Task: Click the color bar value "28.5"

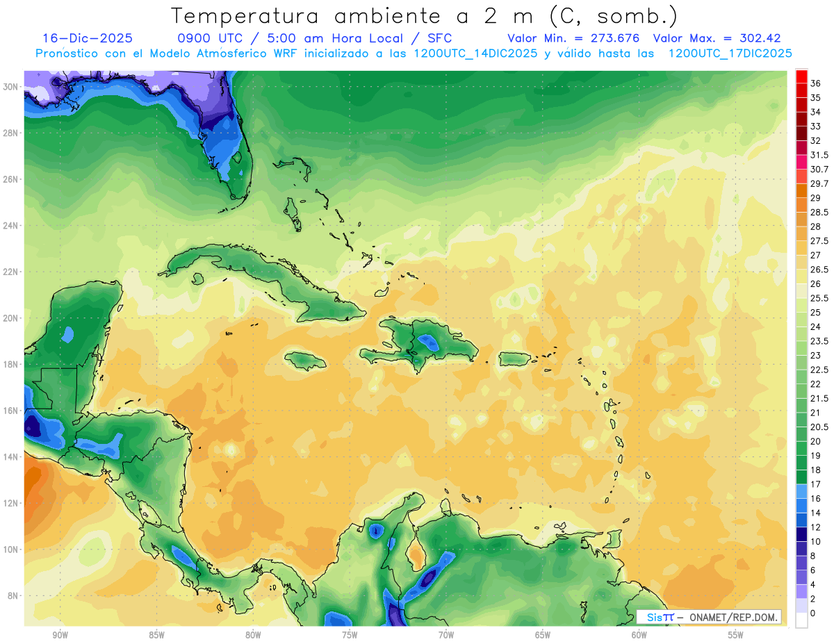Action: (x=819, y=212)
